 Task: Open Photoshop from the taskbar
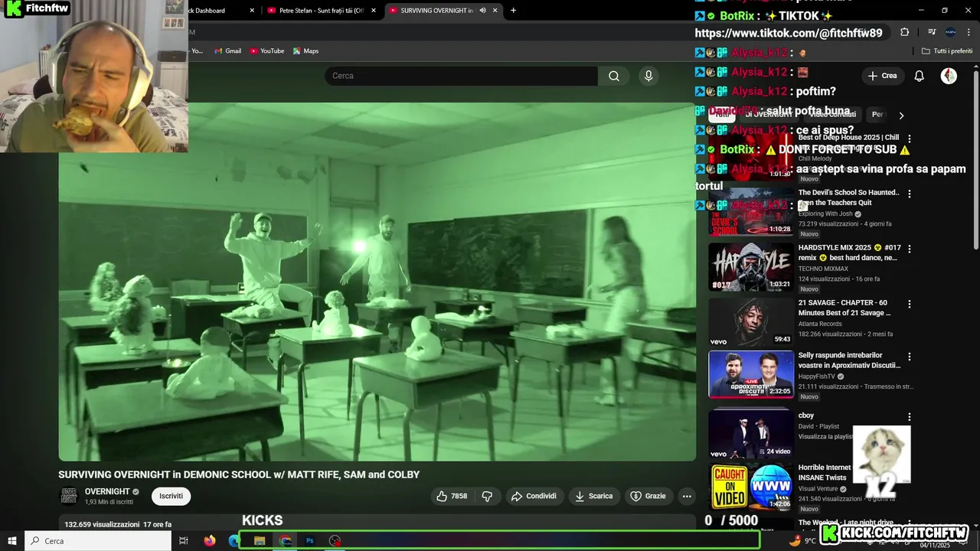point(310,541)
